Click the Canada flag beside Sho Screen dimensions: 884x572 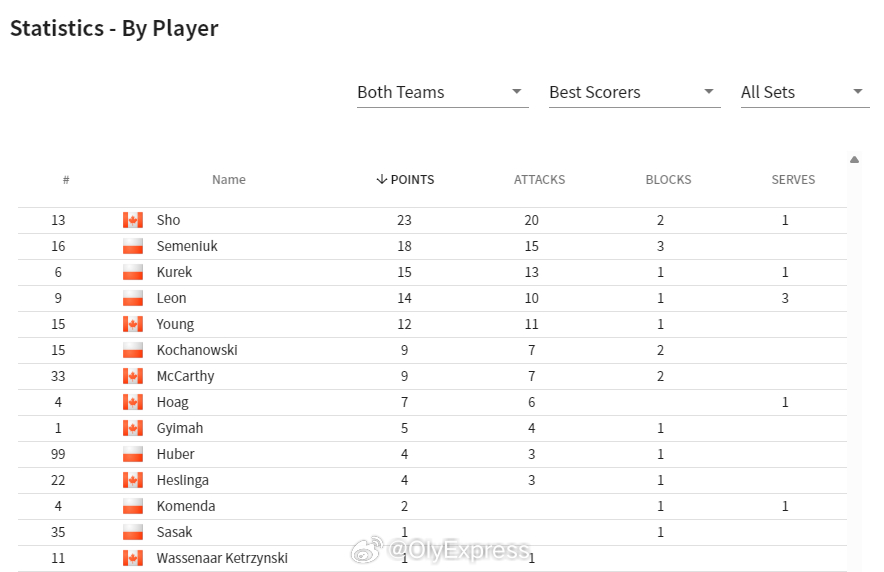[x=133, y=220]
